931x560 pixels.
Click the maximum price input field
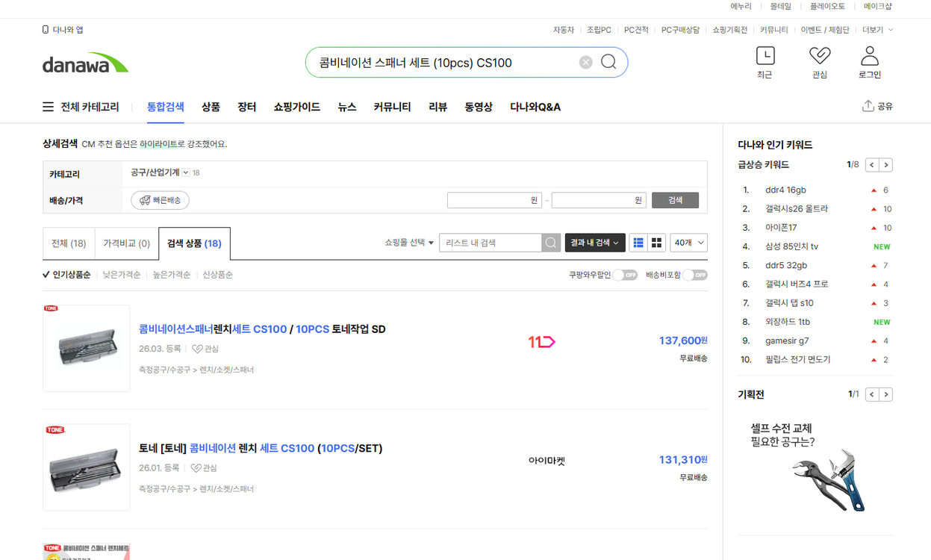coord(599,200)
